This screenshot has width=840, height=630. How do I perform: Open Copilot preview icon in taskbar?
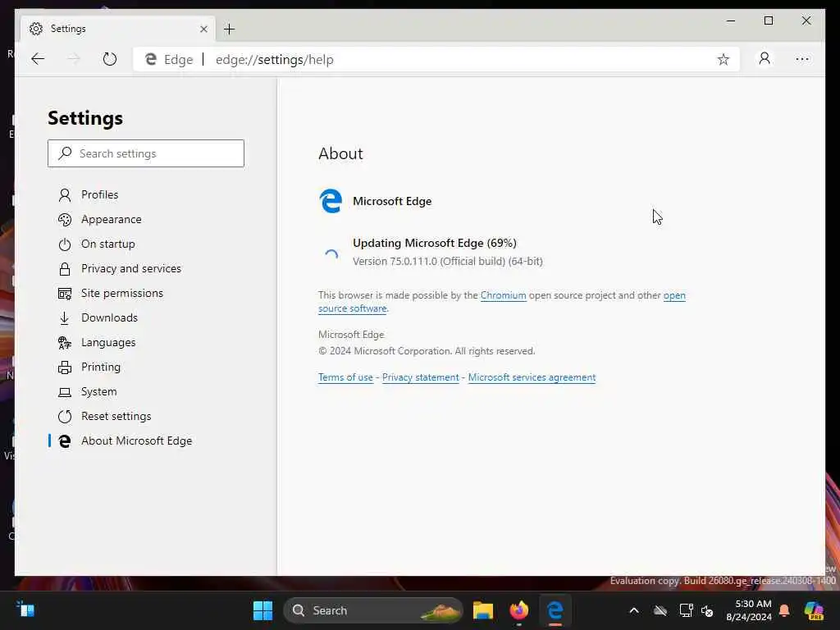(x=814, y=610)
